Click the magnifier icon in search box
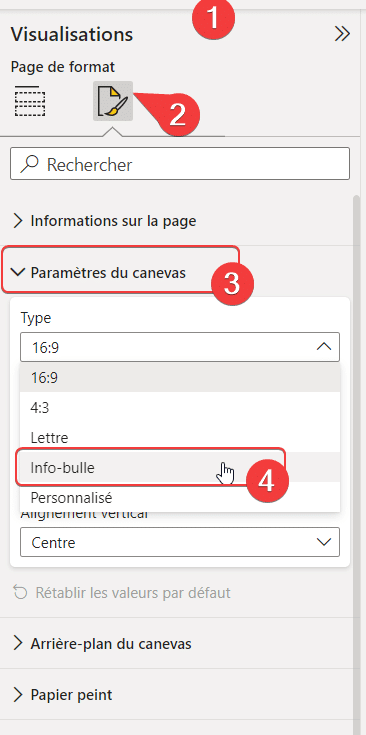Viewport: 366px width, 735px height. pos(31,164)
